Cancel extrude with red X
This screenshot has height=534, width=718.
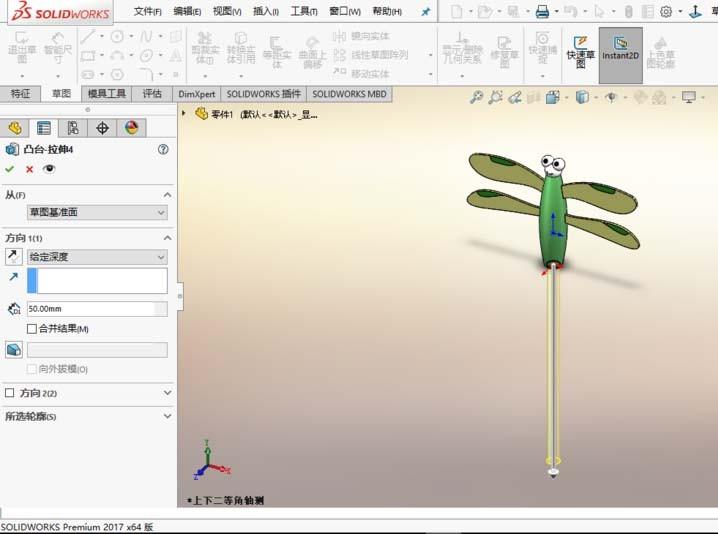click(x=30, y=169)
